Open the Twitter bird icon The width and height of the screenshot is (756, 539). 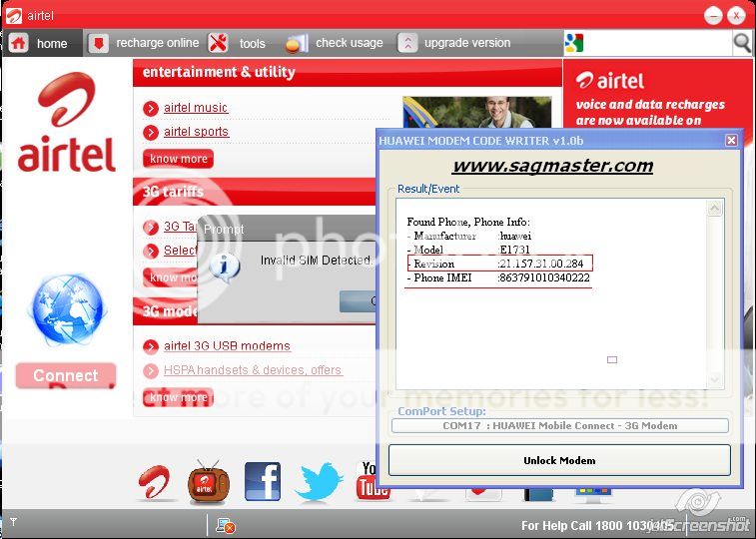point(319,482)
